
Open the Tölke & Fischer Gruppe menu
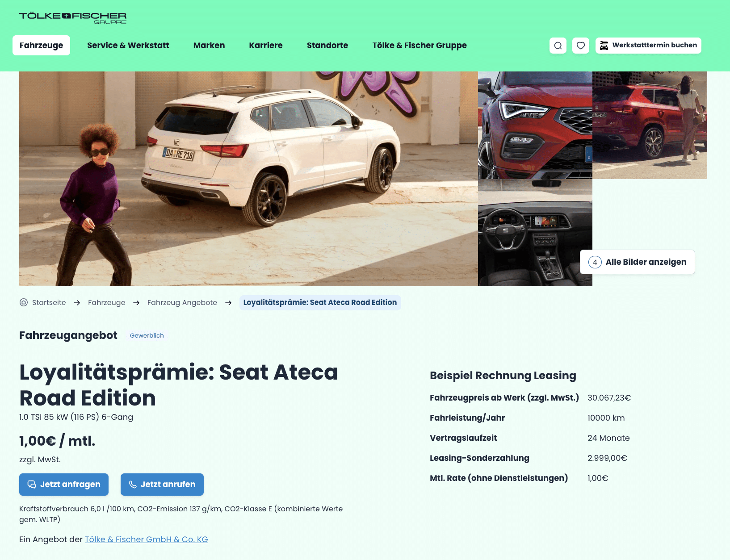(x=420, y=46)
